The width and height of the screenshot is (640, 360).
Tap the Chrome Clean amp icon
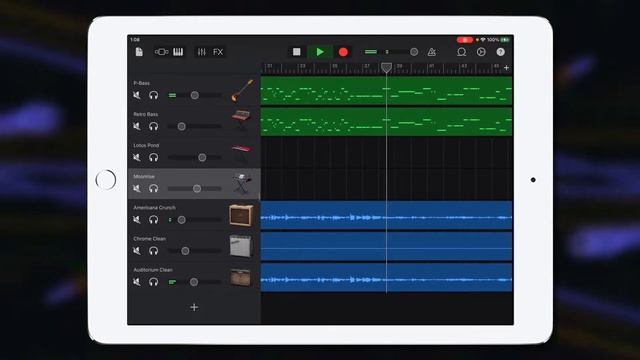pyautogui.click(x=241, y=246)
